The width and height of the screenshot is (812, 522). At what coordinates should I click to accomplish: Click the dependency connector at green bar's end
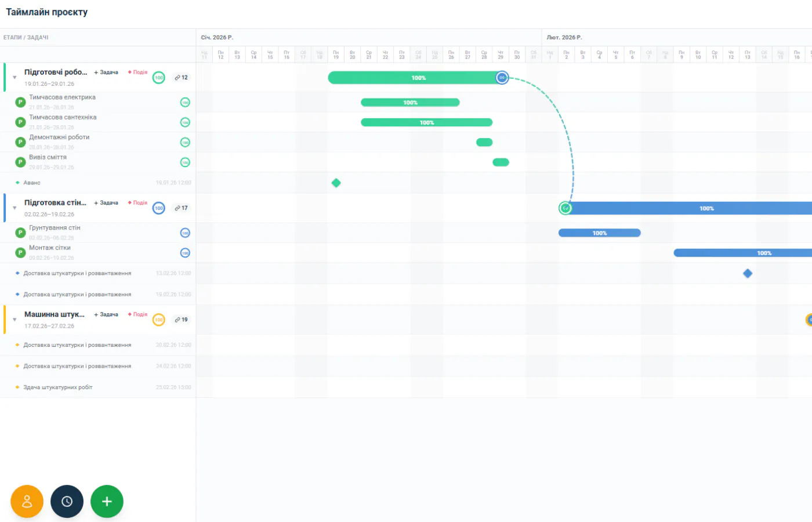pyautogui.click(x=502, y=78)
